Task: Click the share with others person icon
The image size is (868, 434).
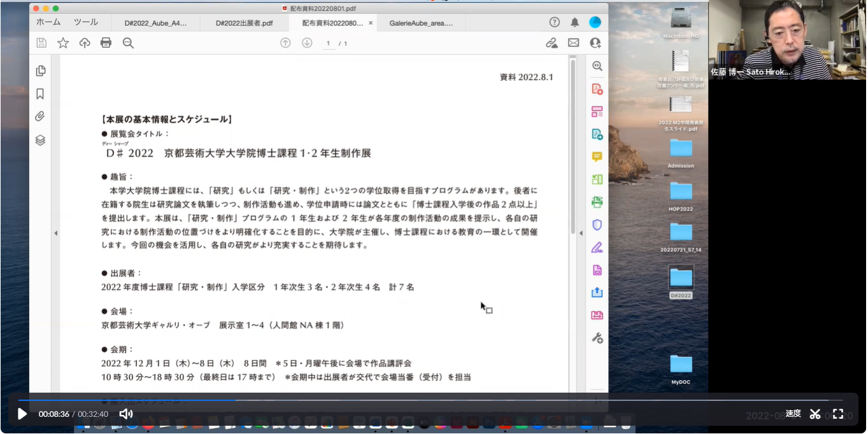Action: [595, 43]
